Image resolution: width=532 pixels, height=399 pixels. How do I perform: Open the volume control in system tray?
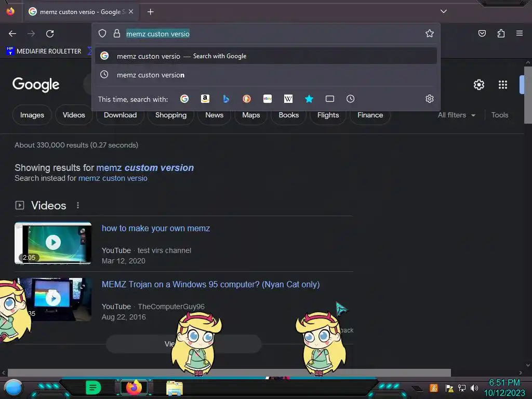click(x=474, y=388)
